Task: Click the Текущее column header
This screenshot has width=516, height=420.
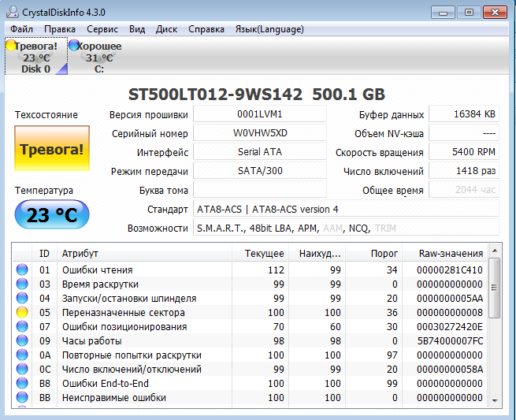Action: [261, 253]
